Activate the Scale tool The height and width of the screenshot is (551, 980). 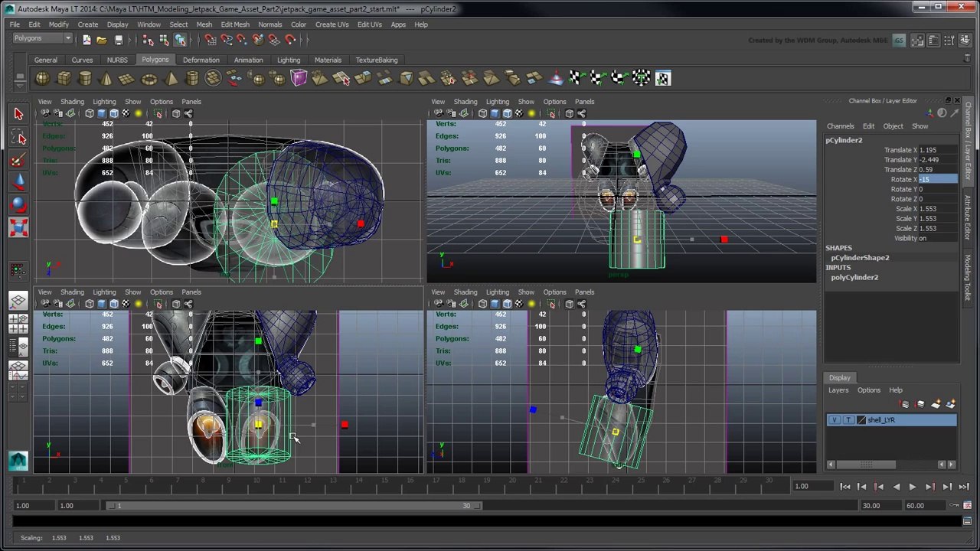coord(18,227)
